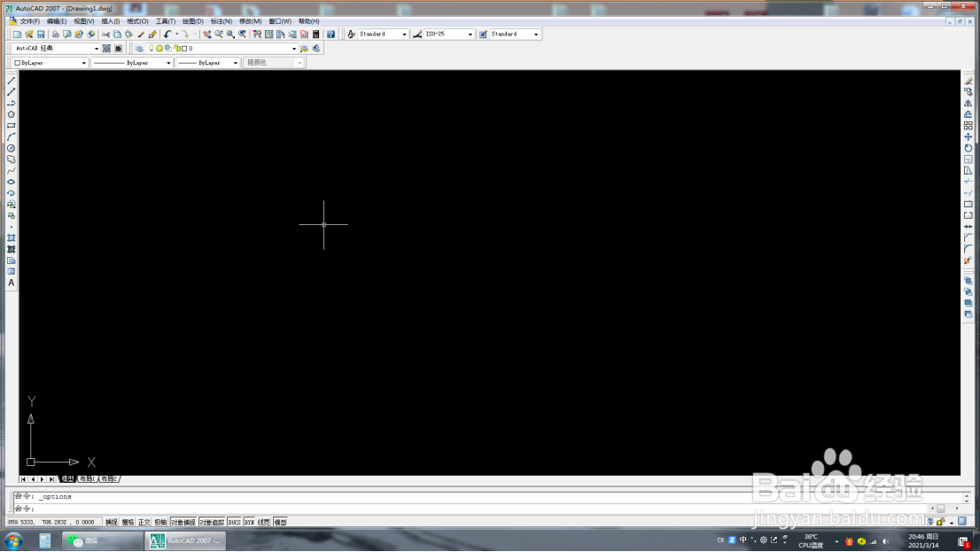Open the 文件(F) menu

(29, 21)
